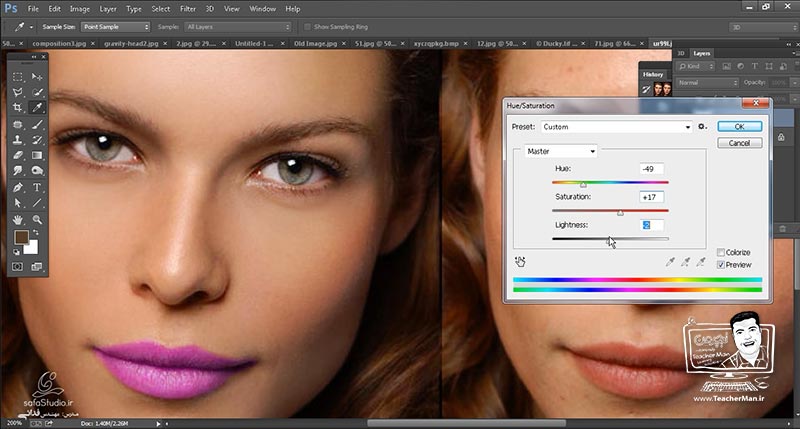Viewport: 800px width, 429px height.
Task: Toggle Quick Mask mode
Action: pos(18,267)
